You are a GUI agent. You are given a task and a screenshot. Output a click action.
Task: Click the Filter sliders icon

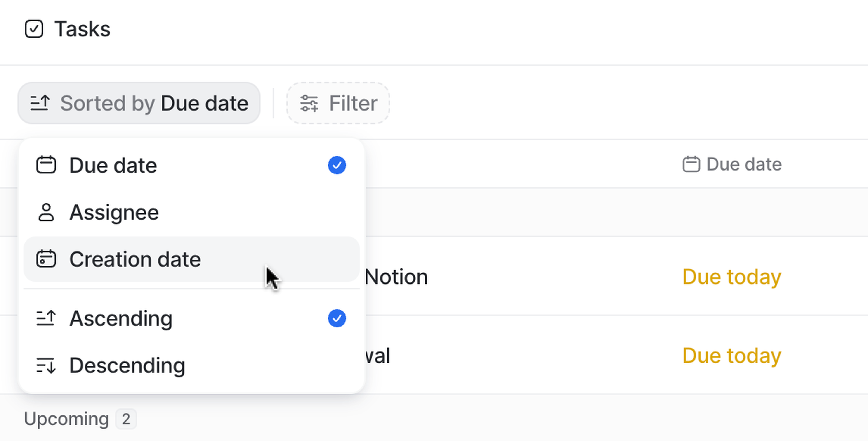309,103
